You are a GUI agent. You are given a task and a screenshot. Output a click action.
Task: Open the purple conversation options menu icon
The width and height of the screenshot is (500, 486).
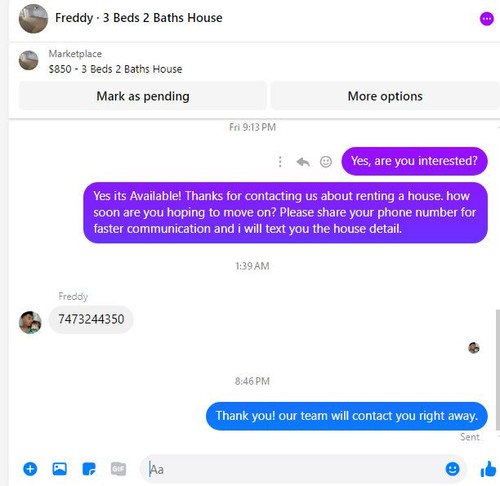click(x=487, y=19)
